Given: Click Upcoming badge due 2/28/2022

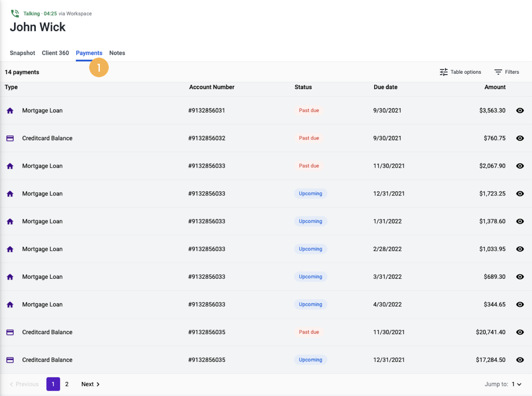Looking at the screenshot, I should (x=311, y=249).
